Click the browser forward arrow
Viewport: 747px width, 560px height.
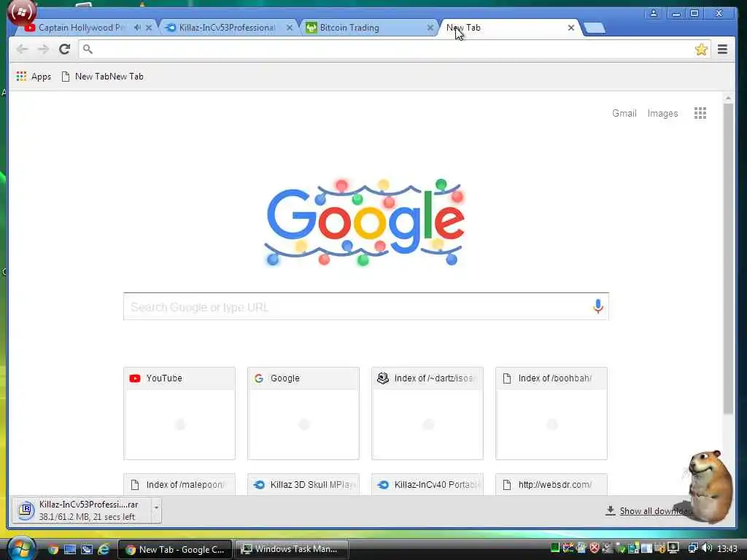(43, 49)
